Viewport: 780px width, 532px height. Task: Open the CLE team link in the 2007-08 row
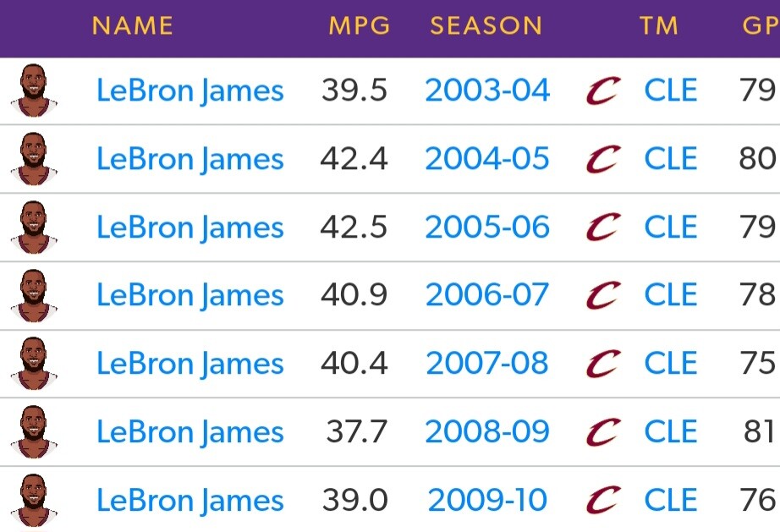pyautogui.click(x=671, y=364)
